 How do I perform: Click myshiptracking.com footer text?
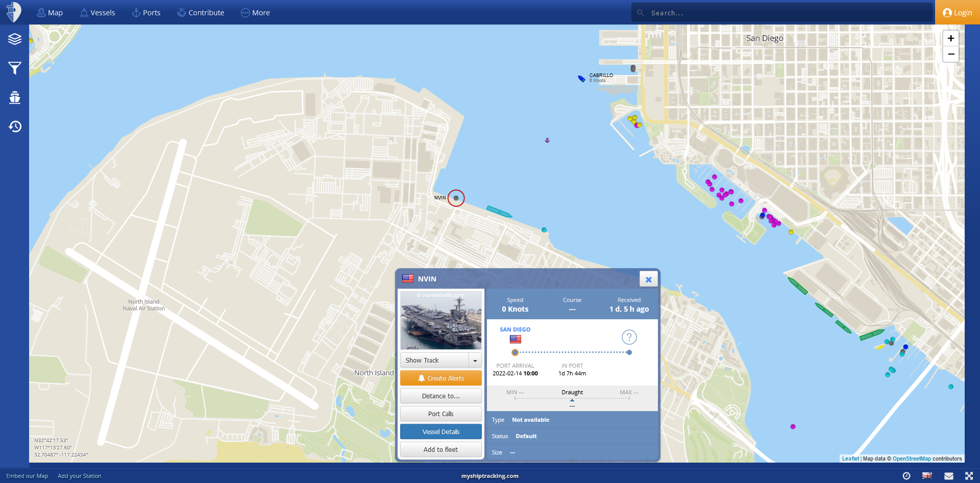[490, 476]
